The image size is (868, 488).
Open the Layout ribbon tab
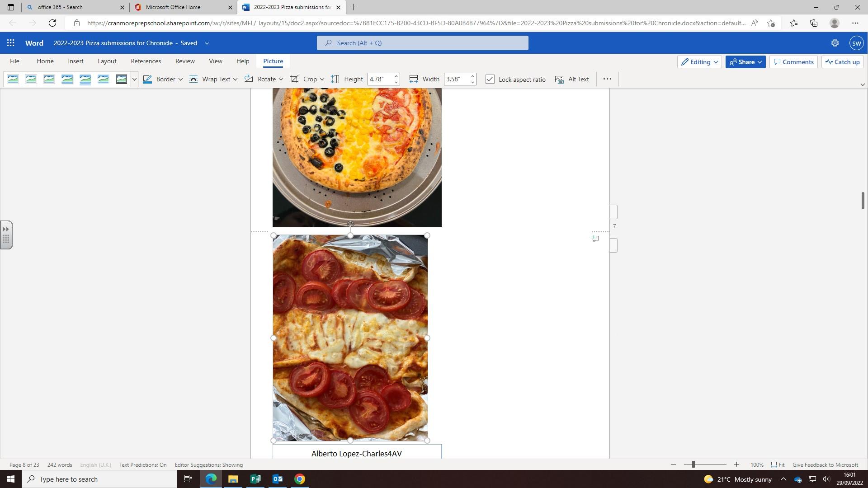click(x=107, y=61)
